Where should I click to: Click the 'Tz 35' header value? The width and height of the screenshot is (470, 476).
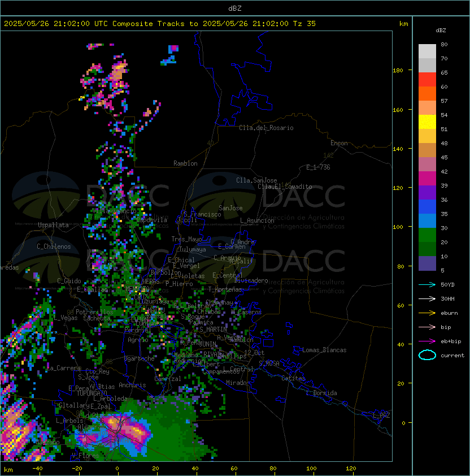pyautogui.click(x=304, y=24)
